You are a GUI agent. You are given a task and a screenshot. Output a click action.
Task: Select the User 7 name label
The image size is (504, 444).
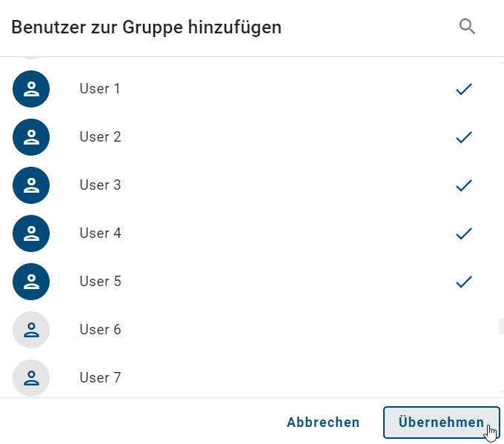click(x=100, y=378)
